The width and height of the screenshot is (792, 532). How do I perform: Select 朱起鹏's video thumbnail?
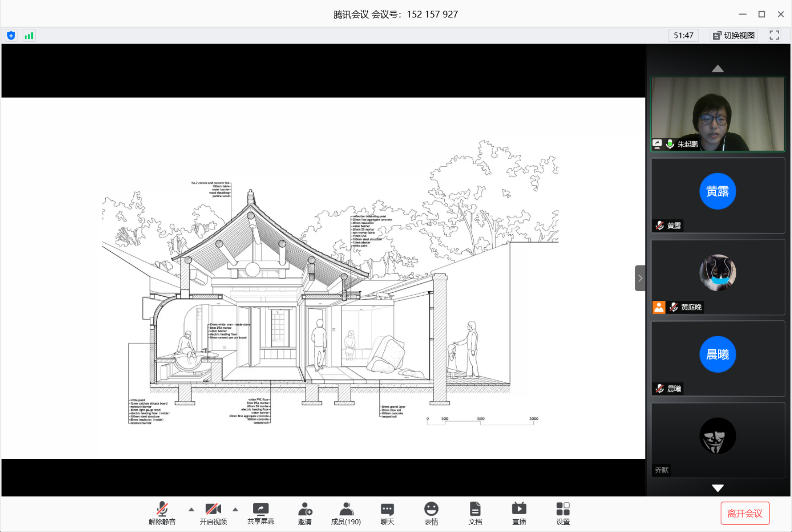coord(717,114)
